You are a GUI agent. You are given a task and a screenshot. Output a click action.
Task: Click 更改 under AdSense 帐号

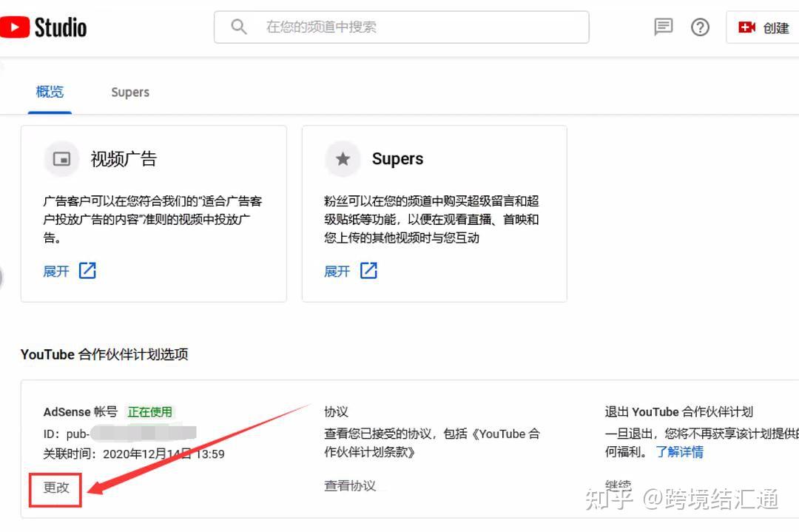55,488
